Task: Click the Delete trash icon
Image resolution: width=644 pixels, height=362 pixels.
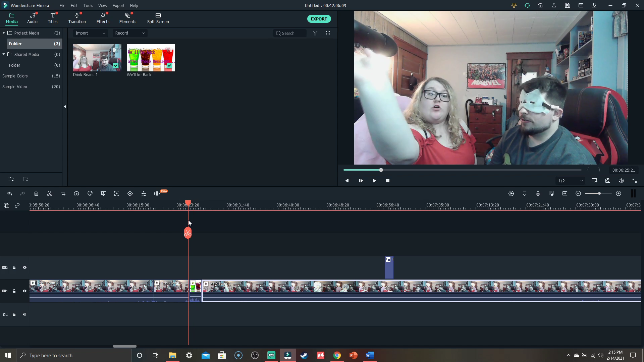Action: [36, 193]
